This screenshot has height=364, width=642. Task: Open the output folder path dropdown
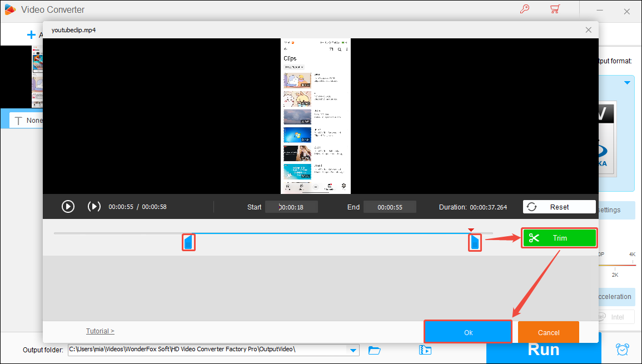tap(353, 350)
